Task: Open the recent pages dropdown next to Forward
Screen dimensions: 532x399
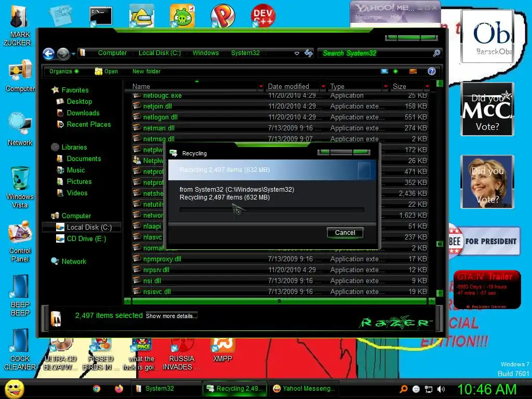Action: 73,54
